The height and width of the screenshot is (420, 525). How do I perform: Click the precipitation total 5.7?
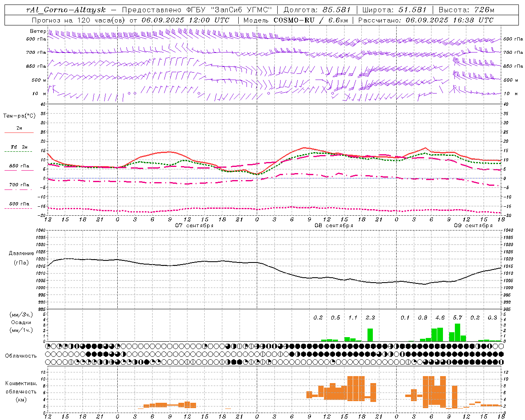tap(457, 318)
